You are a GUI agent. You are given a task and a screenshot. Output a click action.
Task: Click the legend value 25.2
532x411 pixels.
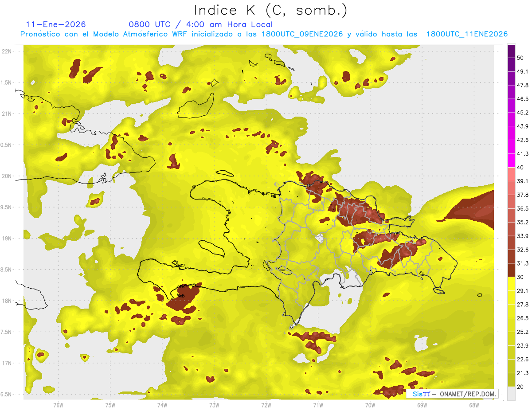click(523, 332)
